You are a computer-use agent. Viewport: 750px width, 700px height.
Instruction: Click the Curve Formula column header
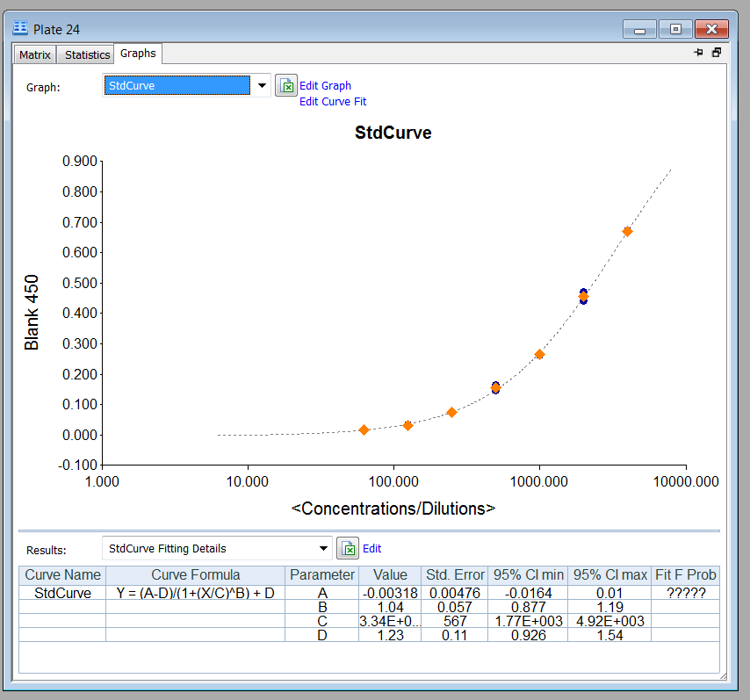(x=195, y=575)
